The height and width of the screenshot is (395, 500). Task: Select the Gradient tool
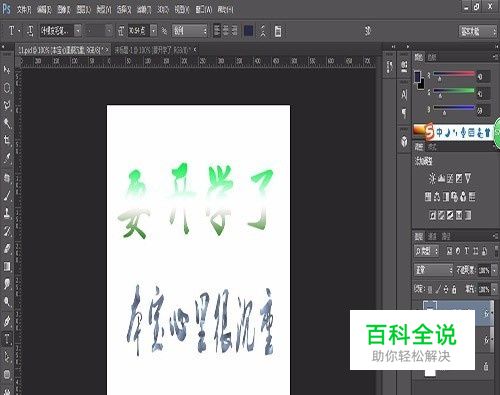[7, 267]
